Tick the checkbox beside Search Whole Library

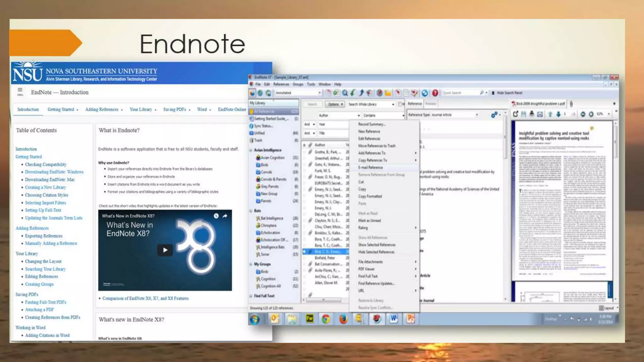[400, 104]
